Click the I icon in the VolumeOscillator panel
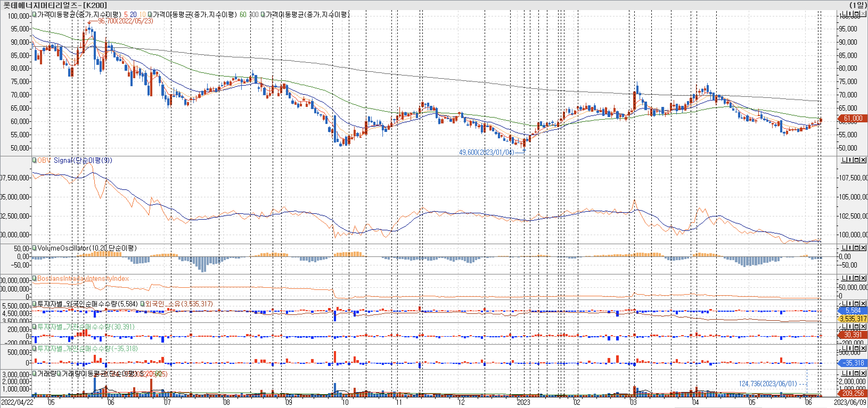This screenshot has height=408, width=868. point(850,248)
